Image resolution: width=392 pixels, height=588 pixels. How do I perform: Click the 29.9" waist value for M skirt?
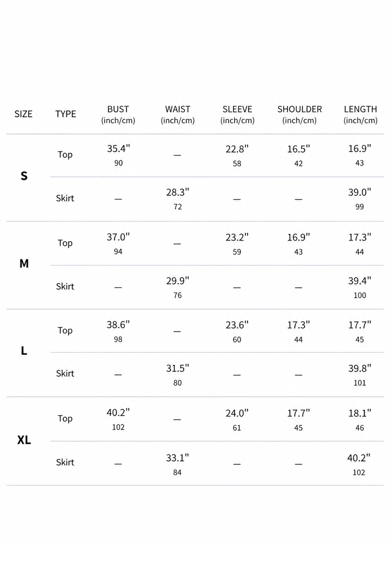(x=178, y=281)
